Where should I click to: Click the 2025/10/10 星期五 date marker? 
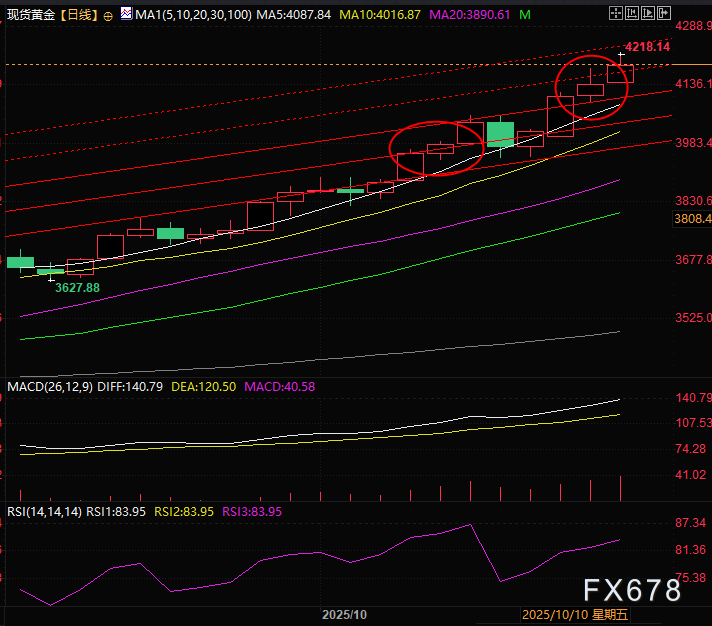pos(575,615)
